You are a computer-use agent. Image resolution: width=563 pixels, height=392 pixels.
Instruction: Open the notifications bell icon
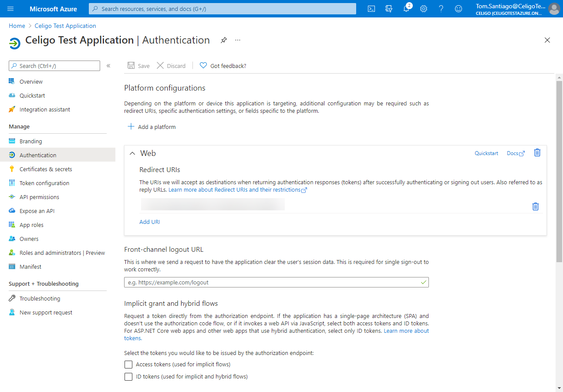406,9
